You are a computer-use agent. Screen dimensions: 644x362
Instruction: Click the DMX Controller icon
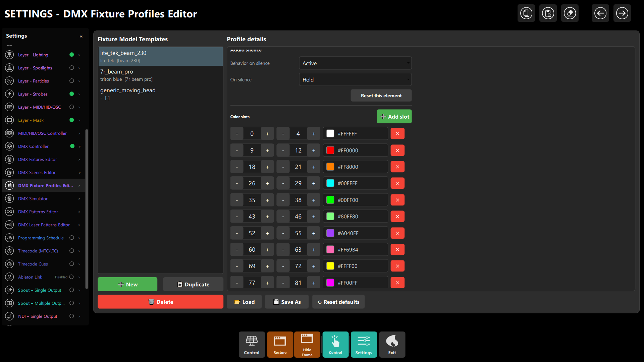[x=10, y=146]
